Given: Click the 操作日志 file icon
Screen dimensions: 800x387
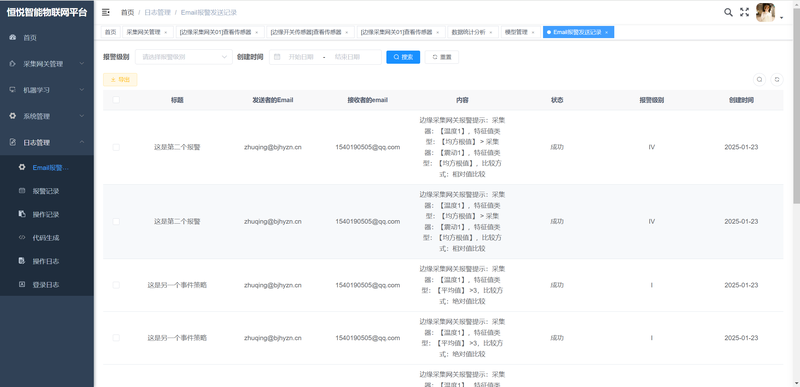Looking at the screenshot, I should [x=22, y=261].
